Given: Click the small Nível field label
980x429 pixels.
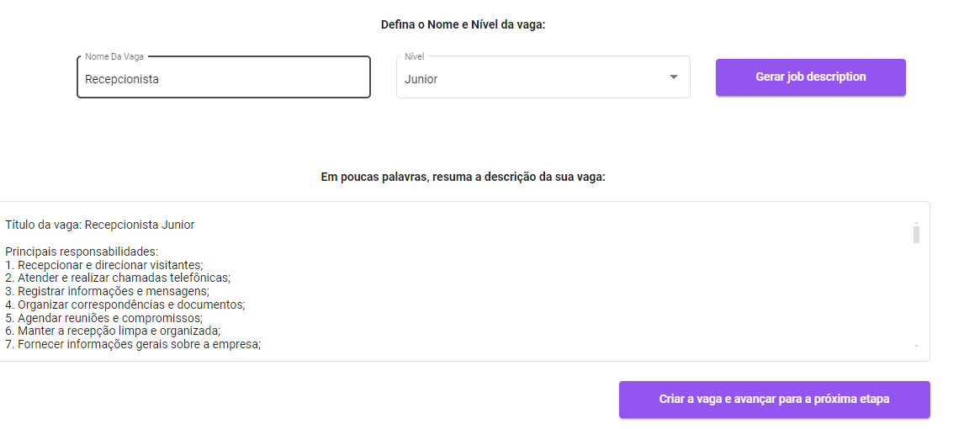Looking at the screenshot, I should tap(415, 56).
